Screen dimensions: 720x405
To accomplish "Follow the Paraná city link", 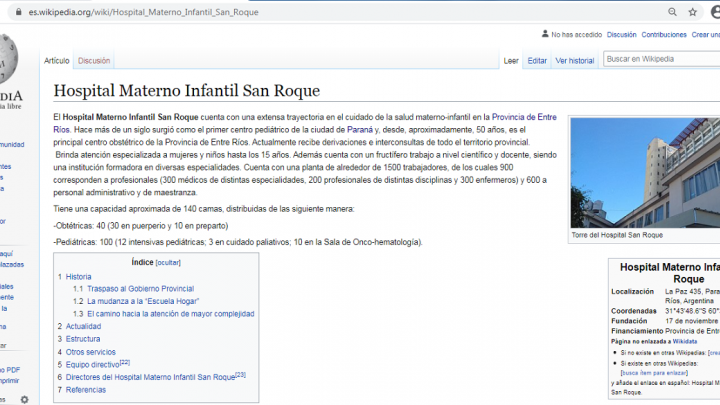I will point(360,129).
